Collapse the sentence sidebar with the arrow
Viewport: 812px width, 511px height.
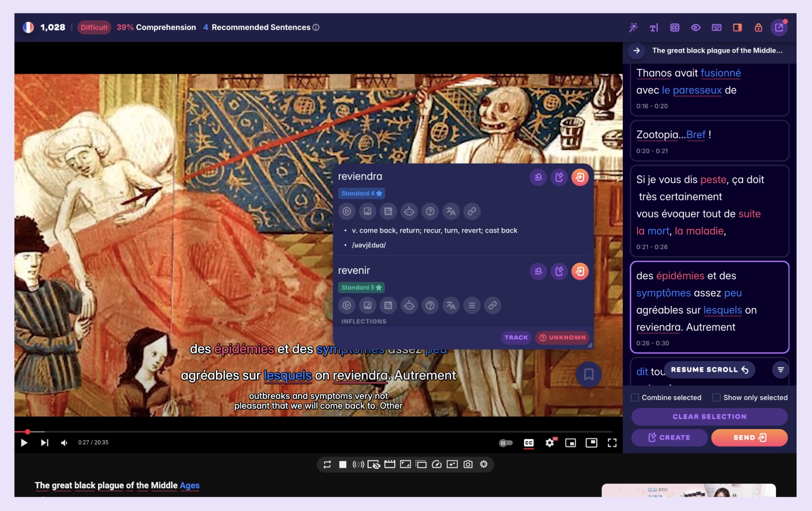coord(636,51)
